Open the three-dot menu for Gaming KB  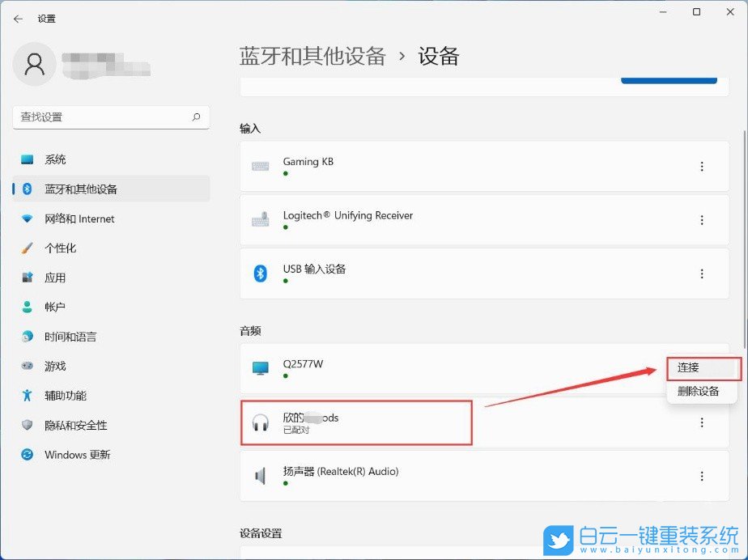702,166
